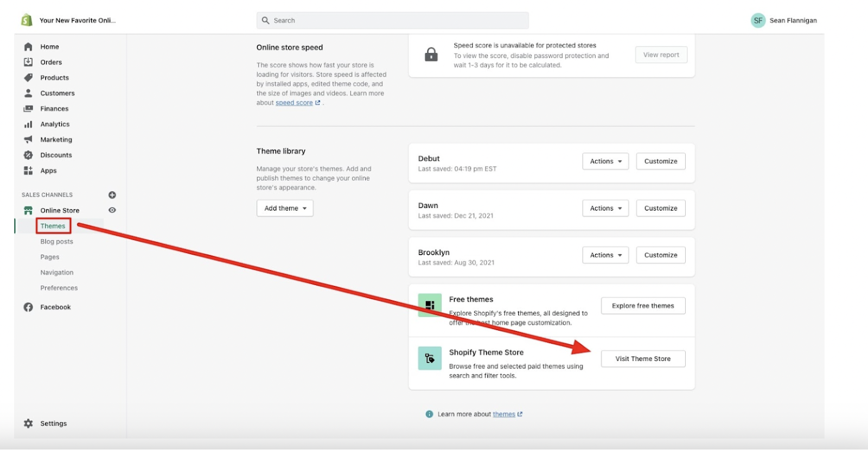Open Discounts in the sidebar
868x450 pixels.
point(56,155)
